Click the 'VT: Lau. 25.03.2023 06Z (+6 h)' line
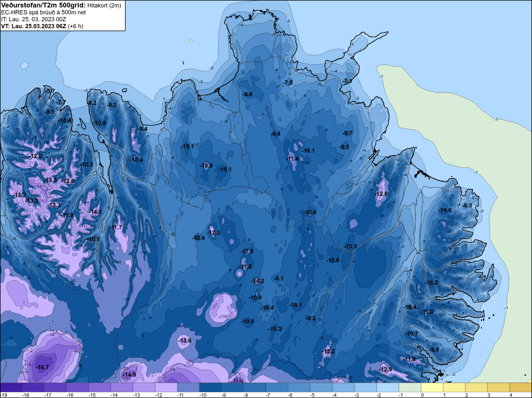The width and height of the screenshot is (532, 398). [42, 26]
